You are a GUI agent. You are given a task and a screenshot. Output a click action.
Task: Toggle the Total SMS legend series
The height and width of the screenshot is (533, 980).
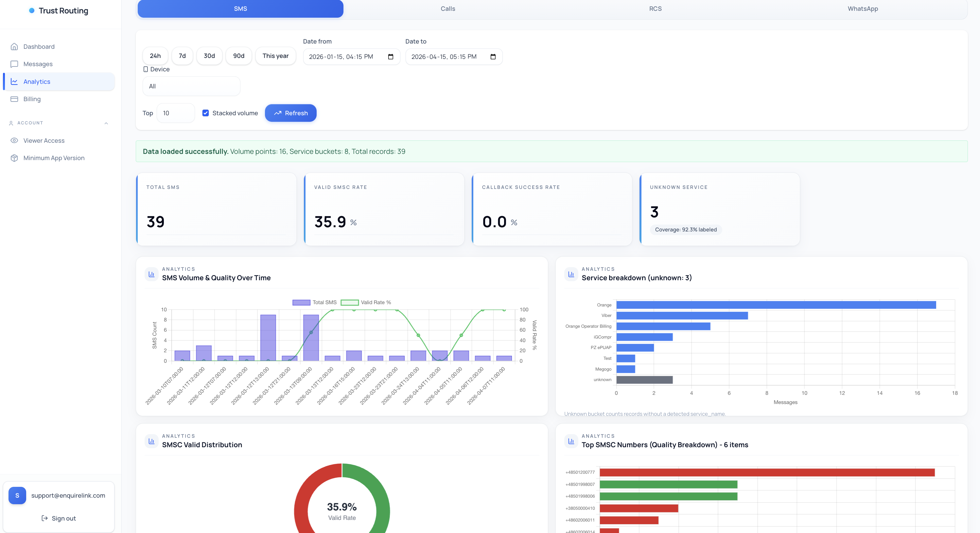[314, 302]
